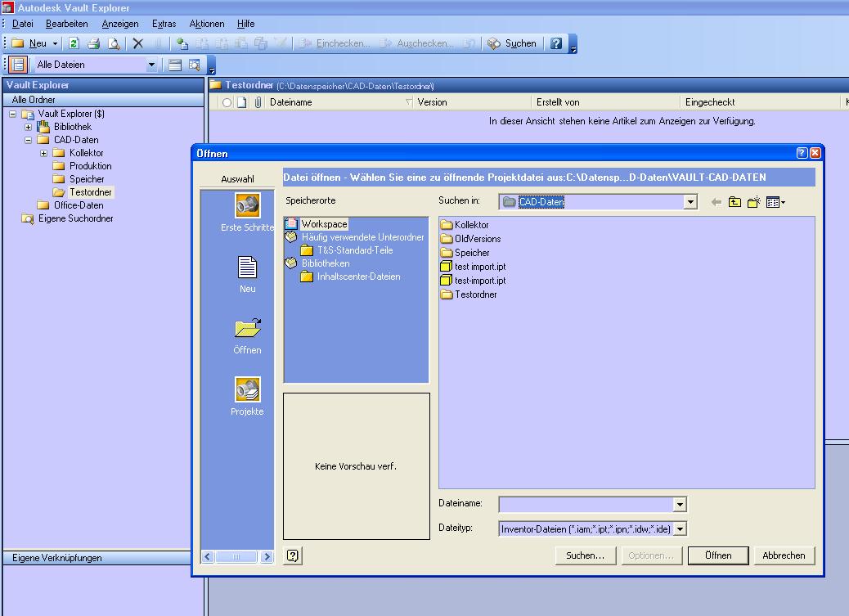Click the Suchen binoculars button in the toolbar
This screenshot has height=616, width=849.
click(x=512, y=43)
